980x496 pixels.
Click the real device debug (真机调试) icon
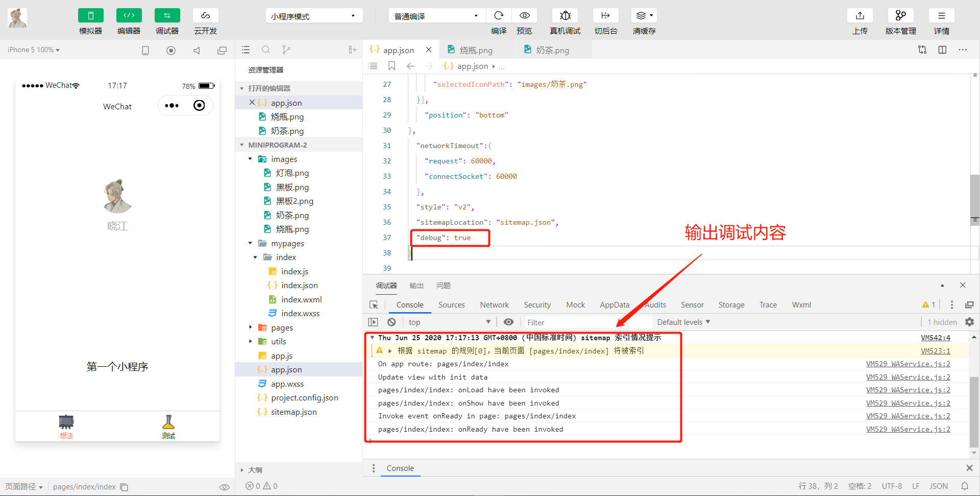pos(565,15)
